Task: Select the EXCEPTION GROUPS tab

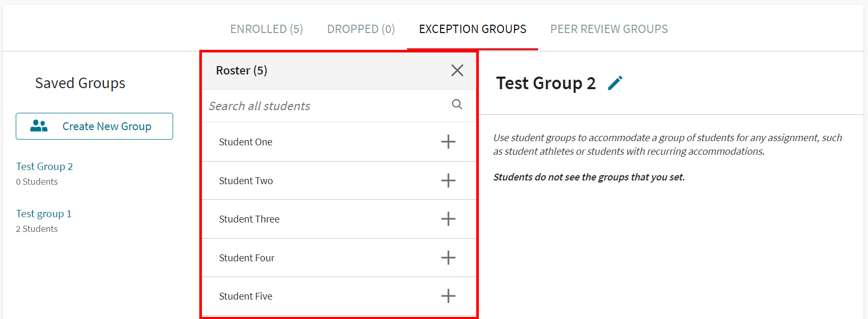Action: [x=472, y=29]
